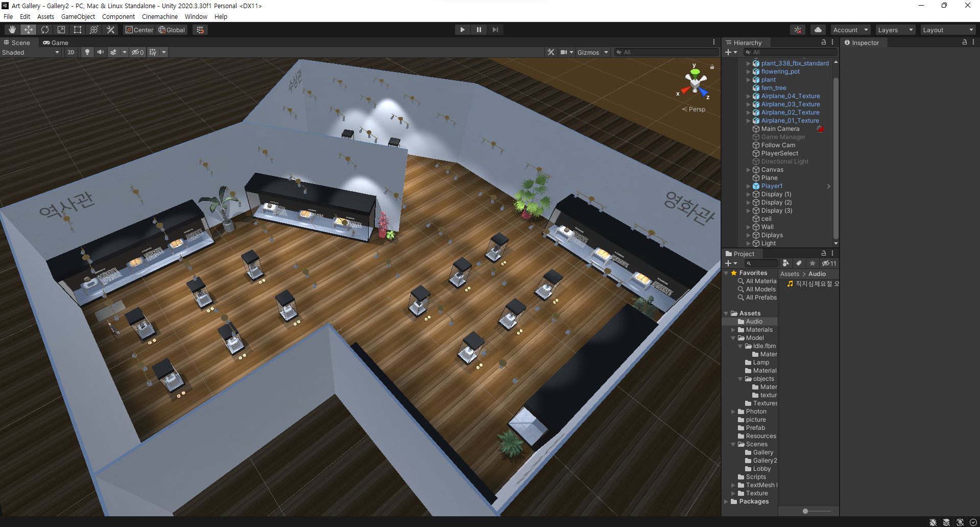Open custom editor tools
Image resolution: width=980 pixels, height=527 pixels.
point(110,30)
